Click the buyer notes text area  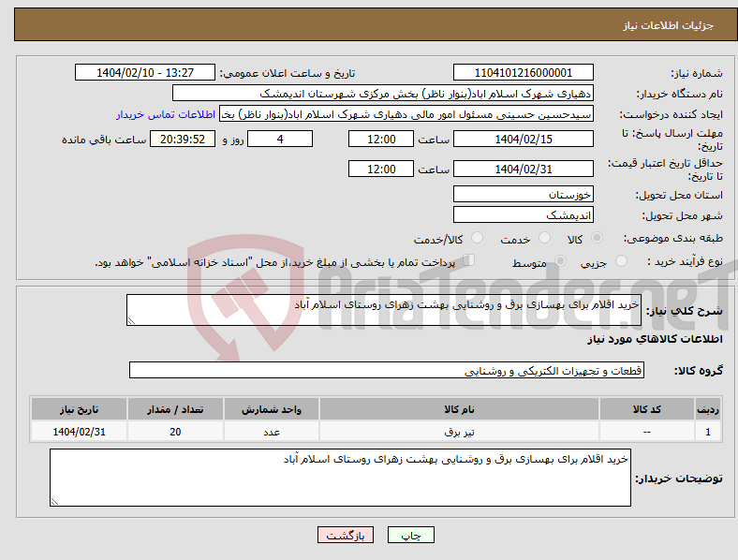tap(340, 478)
